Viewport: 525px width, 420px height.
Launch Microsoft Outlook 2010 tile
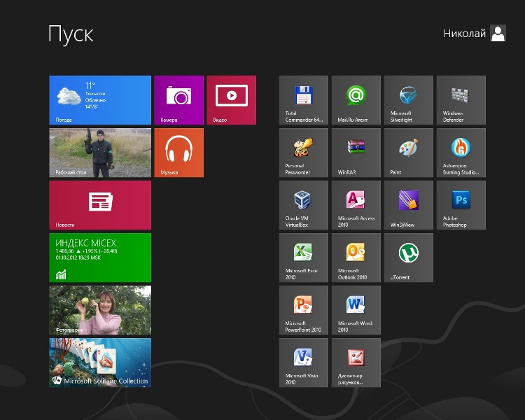pyautogui.click(x=356, y=258)
